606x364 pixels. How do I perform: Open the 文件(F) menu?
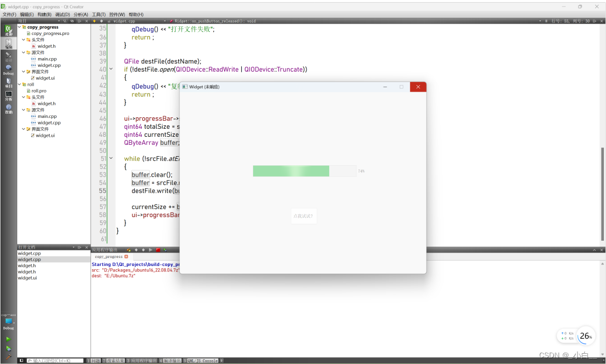(x=10, y=15)
